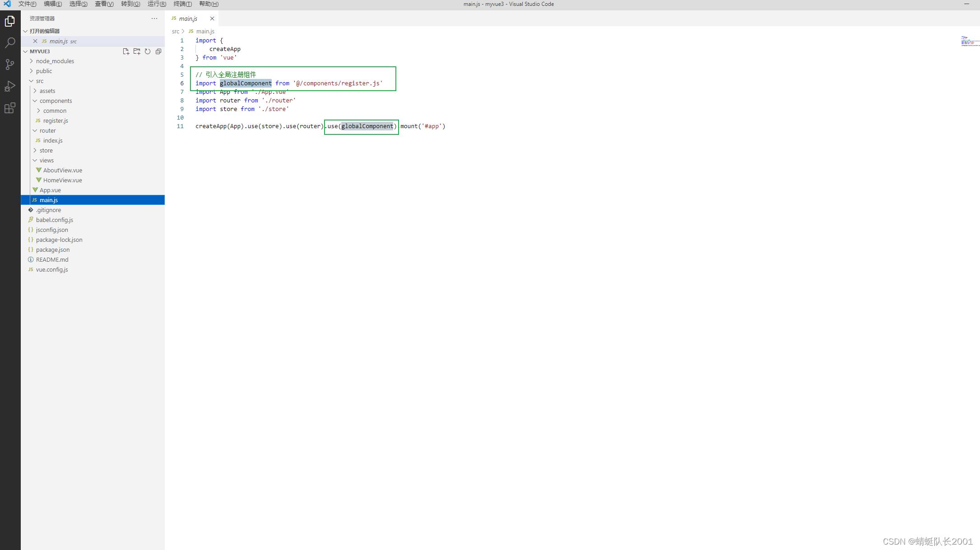Image resolution: width=980 pixels, height=550 pixels.
Task: Close the main.js editor tab
Action: point(212,18)
